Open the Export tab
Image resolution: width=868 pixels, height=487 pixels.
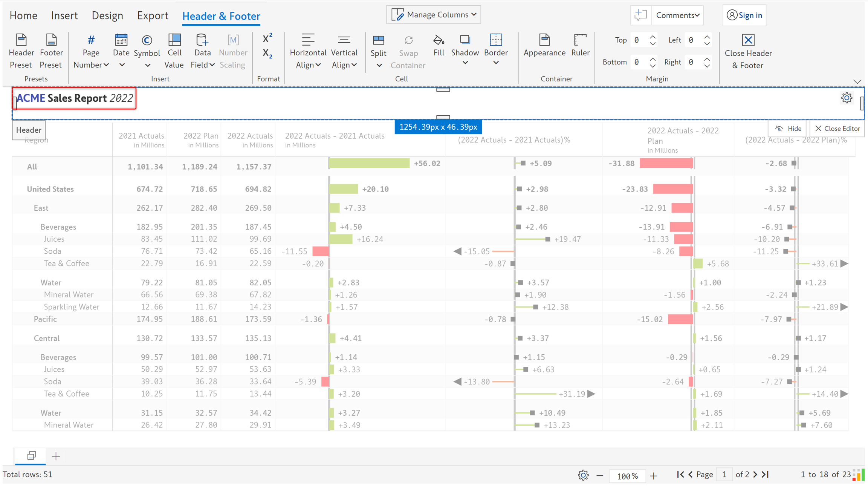(152, 16)
